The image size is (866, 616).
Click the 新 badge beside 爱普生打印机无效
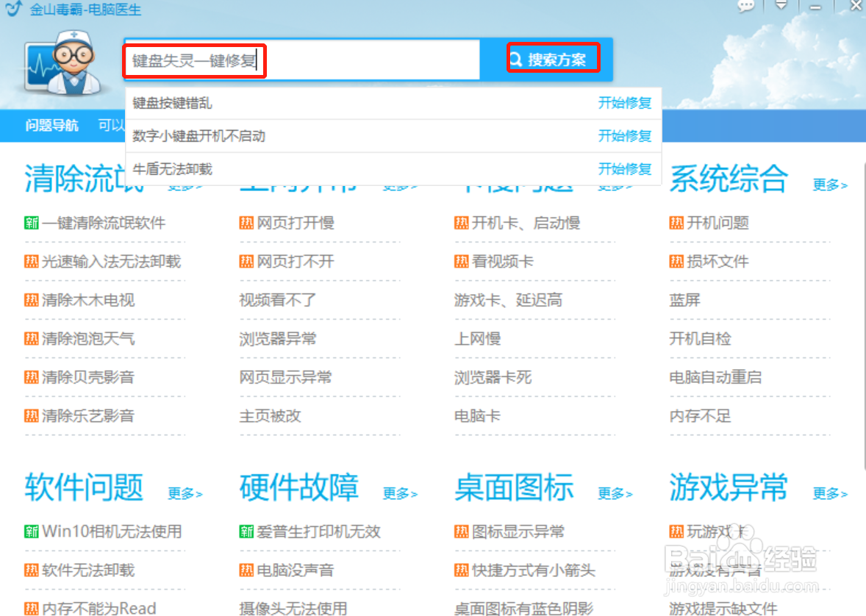[x=247, y=531]
